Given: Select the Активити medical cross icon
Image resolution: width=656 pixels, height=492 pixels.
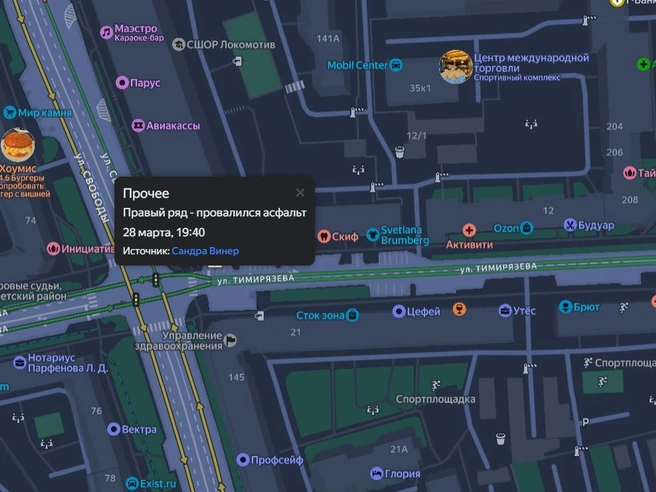Looking at the screenshot, I should pyautogui.click(x=469, y=230).
